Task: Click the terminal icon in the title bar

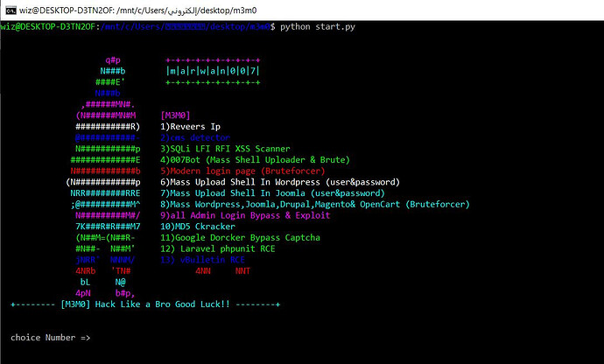Action: [10, 9]
